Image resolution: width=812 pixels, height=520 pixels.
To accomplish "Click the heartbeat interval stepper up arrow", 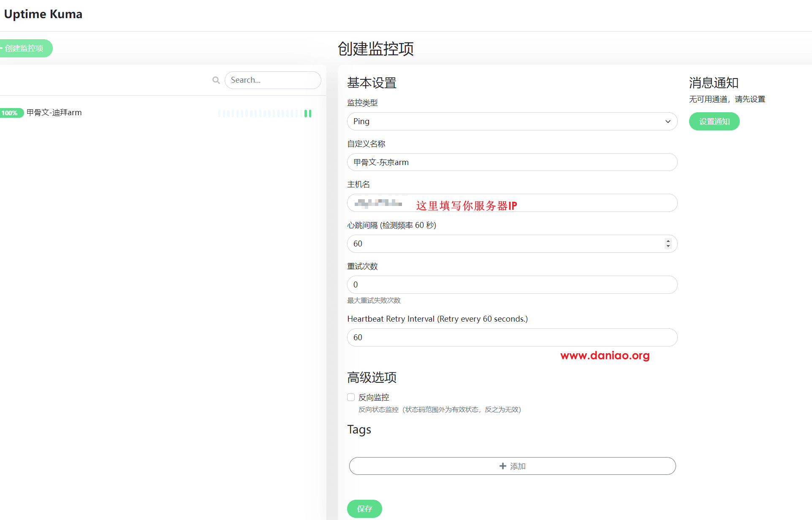I will point(668,241).
